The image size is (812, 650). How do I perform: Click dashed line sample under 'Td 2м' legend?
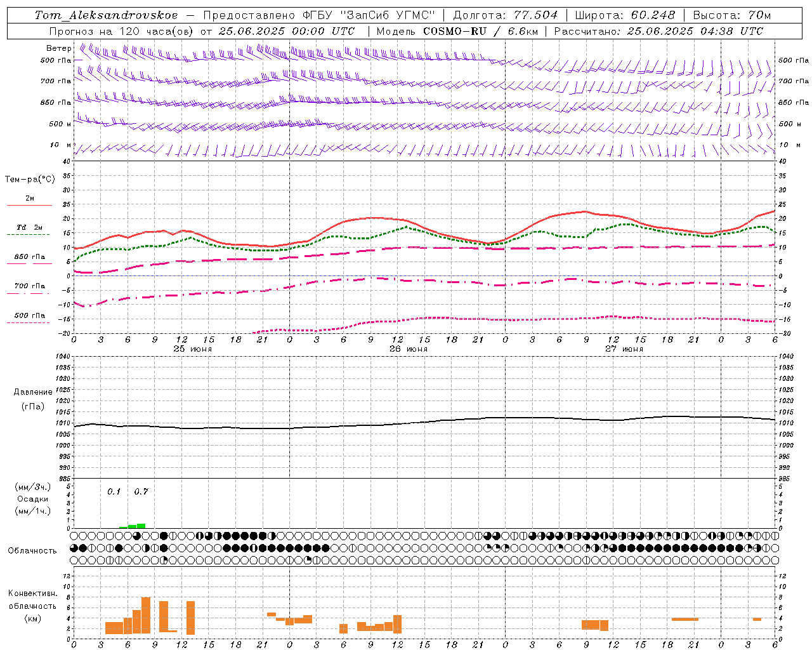click(x=28, y=235)
